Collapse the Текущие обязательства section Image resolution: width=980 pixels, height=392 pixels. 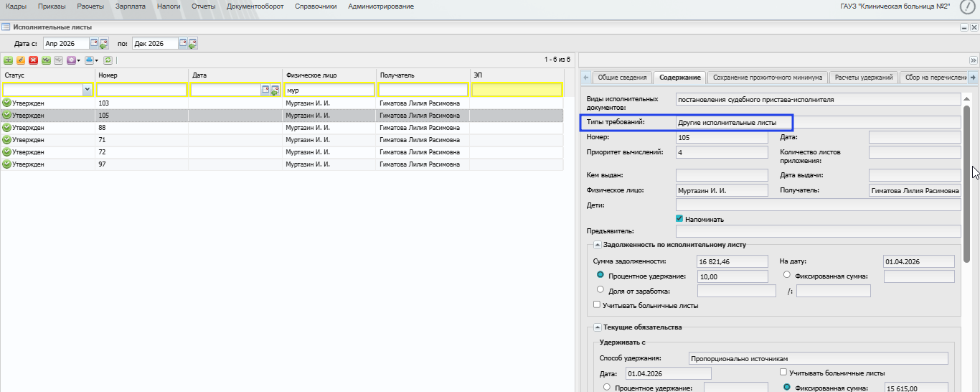coord(597,327)
